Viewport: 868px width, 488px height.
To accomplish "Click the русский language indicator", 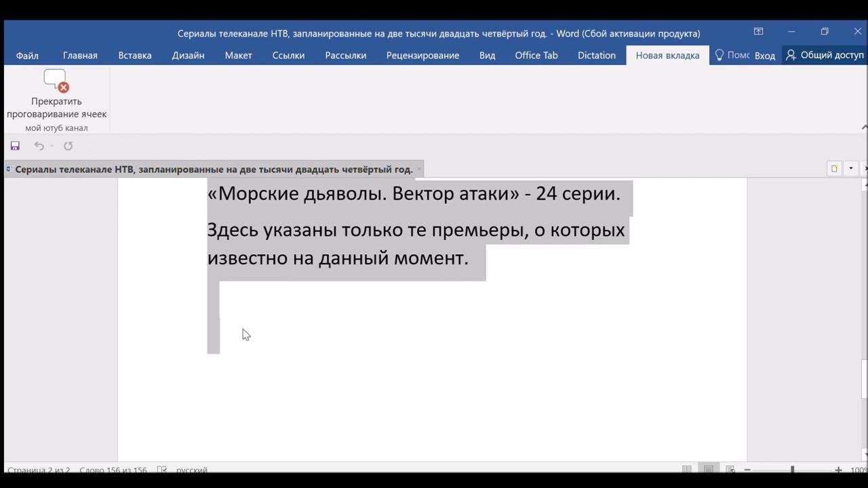I will [192, 470].
